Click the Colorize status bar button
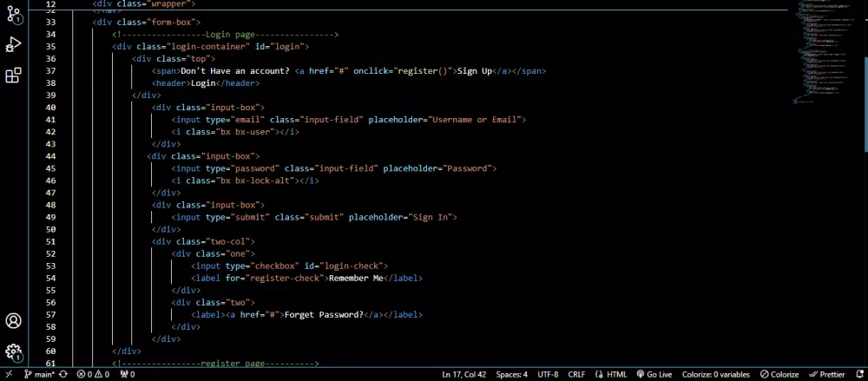 (779, 374)
